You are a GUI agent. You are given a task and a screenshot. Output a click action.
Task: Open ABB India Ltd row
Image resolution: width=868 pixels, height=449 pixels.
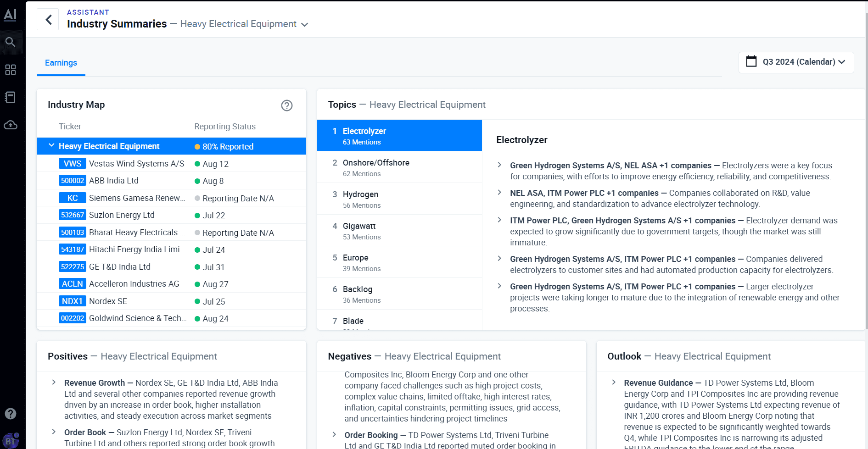coord(171,181)
